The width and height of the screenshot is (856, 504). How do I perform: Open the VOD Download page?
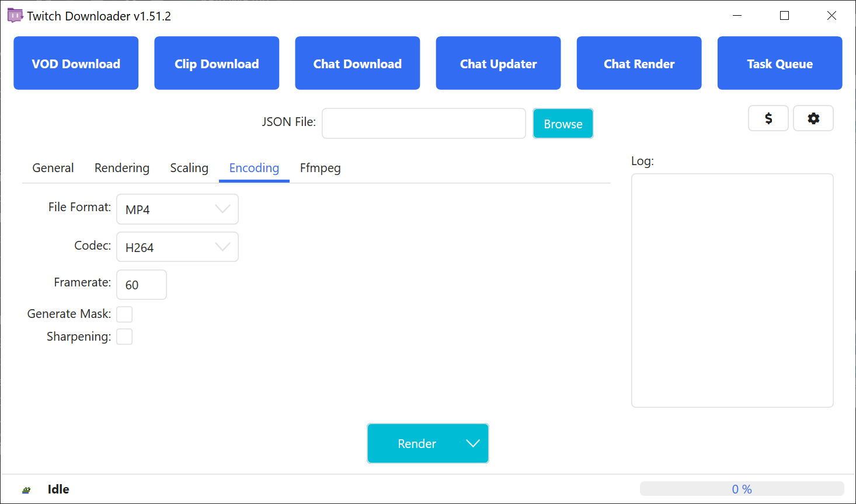[76, 63]
